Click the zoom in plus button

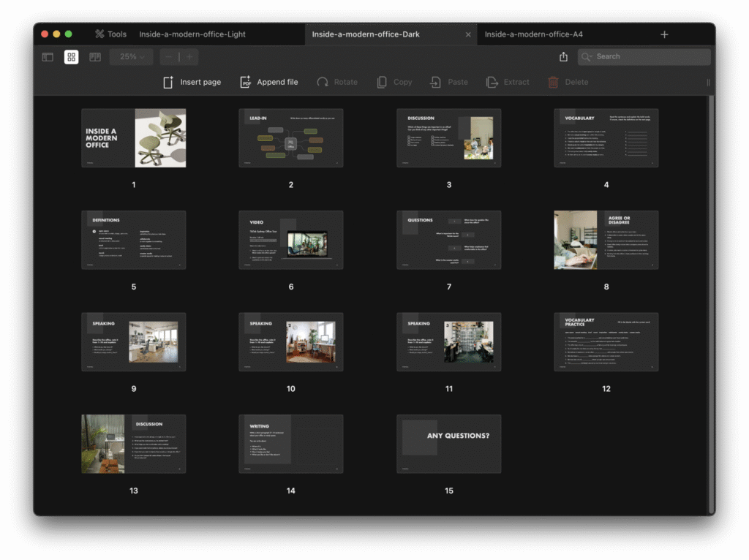coord(189,57)
